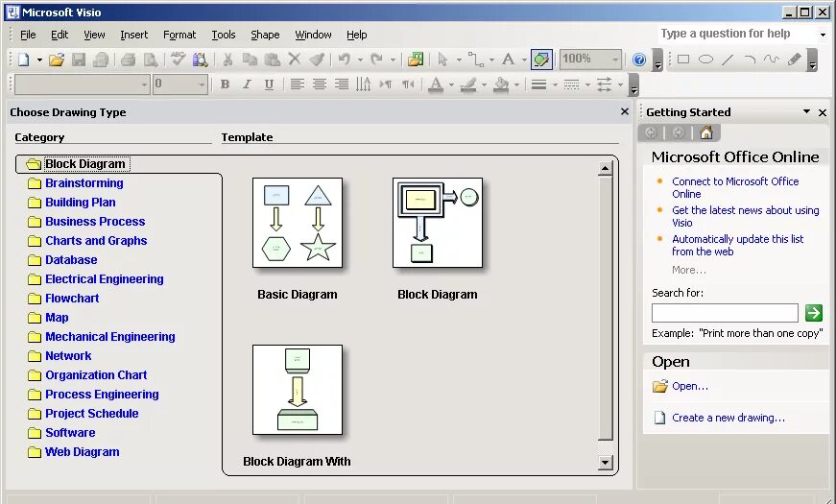Screen dimensions: 836x504
Task: Select the Rectangle drawing tool
Action: 683,60
